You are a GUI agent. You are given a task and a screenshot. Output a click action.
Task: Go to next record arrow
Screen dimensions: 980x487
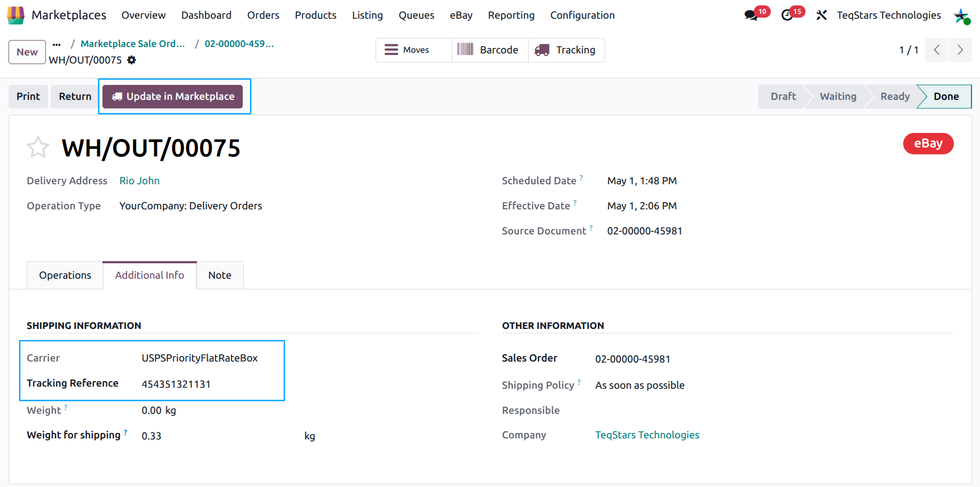click(x=960, y=50)
